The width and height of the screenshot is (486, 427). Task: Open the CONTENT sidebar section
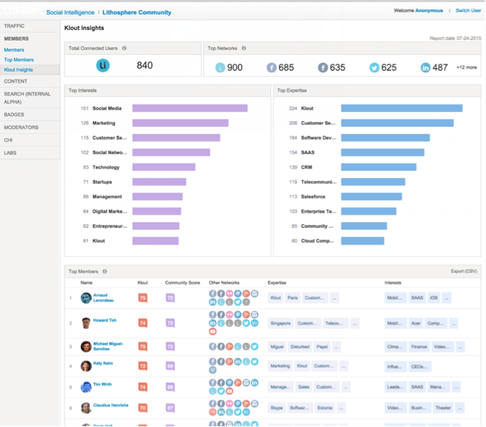(30, 81)
